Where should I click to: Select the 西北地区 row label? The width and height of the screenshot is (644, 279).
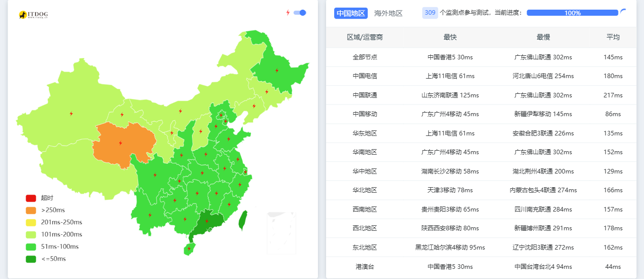pos(365,228)
